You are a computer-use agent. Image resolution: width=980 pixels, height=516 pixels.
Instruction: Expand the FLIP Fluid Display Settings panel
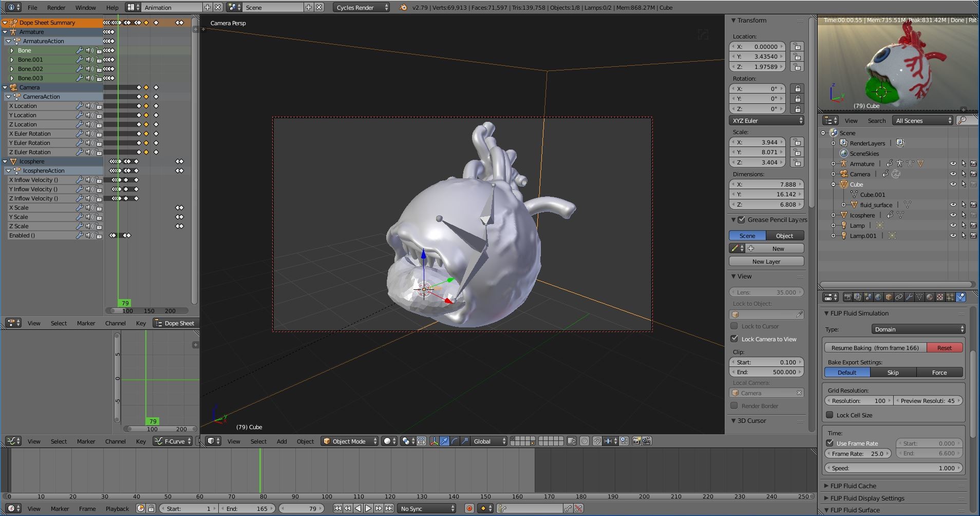(867, 498)
